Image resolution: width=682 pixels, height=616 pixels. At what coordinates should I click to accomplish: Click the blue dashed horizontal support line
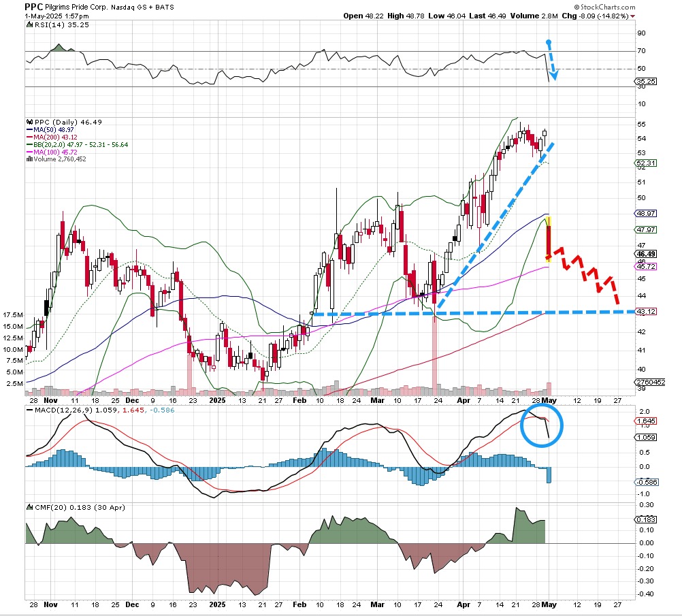coord(476,312)
